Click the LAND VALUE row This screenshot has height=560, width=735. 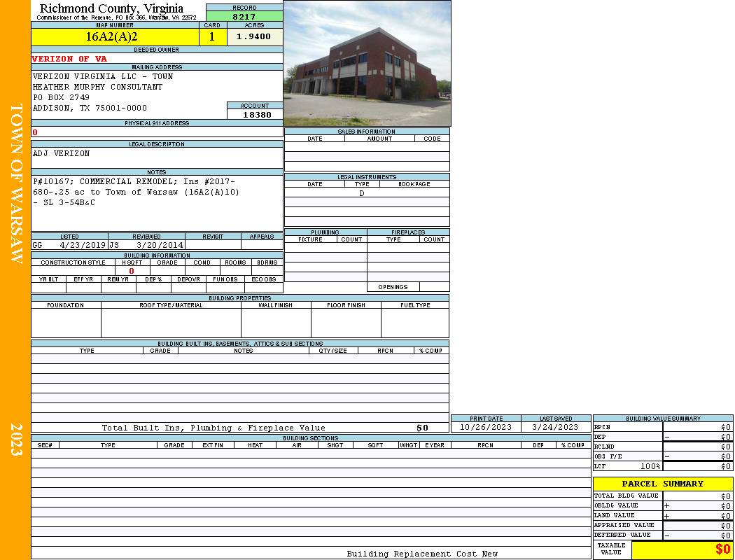(663, 515)
